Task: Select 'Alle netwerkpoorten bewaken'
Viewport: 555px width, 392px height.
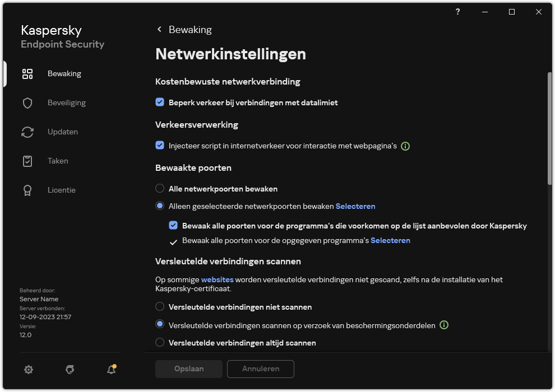Action: coord(160,189)
